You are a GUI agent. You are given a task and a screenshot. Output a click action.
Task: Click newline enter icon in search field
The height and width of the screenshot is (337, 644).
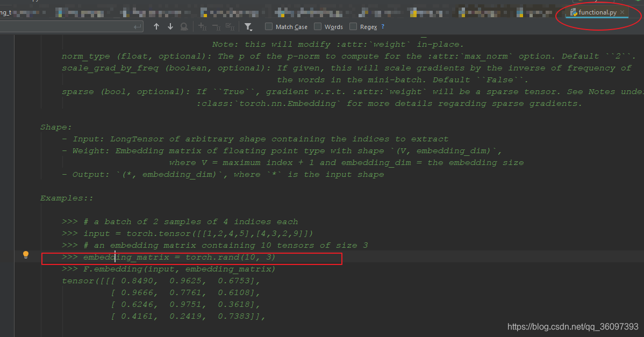[x=137, y=27]
